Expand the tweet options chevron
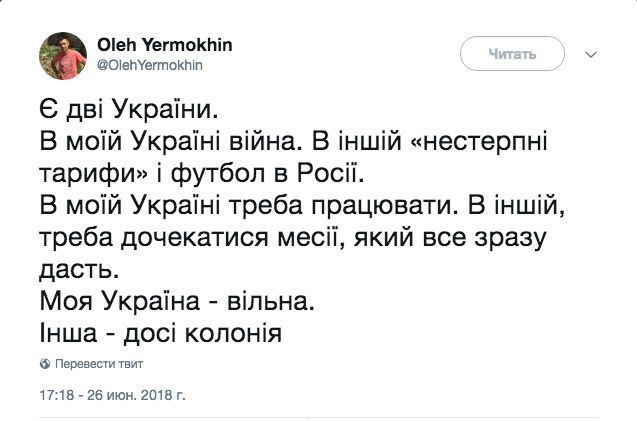The height and width of the screenshot is (421, 637). pyautogui.click(x=591, y=54)
